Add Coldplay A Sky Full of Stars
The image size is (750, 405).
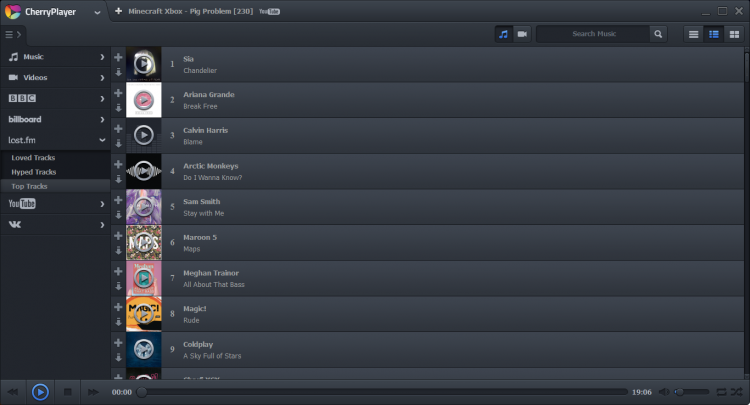(x=118, y=342)
